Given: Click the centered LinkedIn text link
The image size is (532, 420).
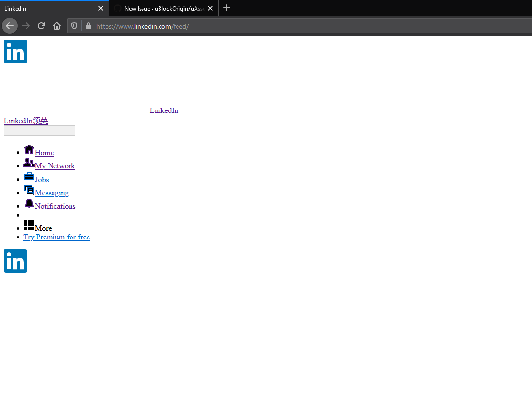Looking at the screenshot, I should (x=164, y=110).
